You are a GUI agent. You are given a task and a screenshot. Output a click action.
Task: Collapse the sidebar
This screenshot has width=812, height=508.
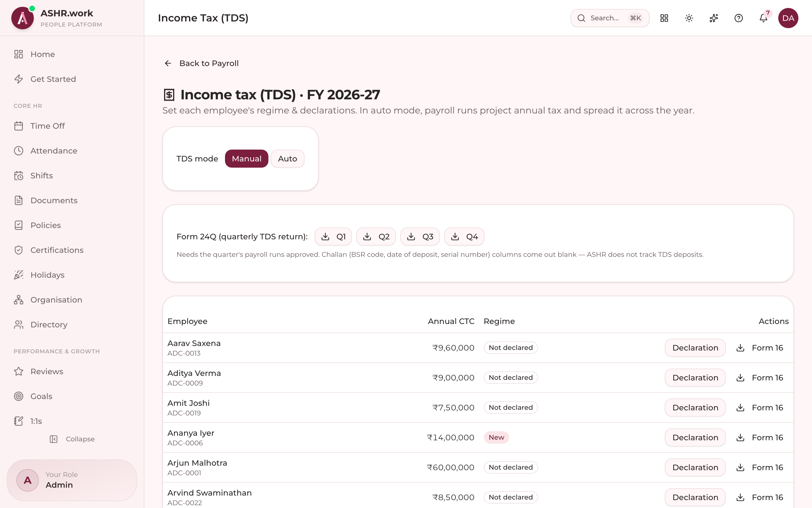(x=72, y=439)
